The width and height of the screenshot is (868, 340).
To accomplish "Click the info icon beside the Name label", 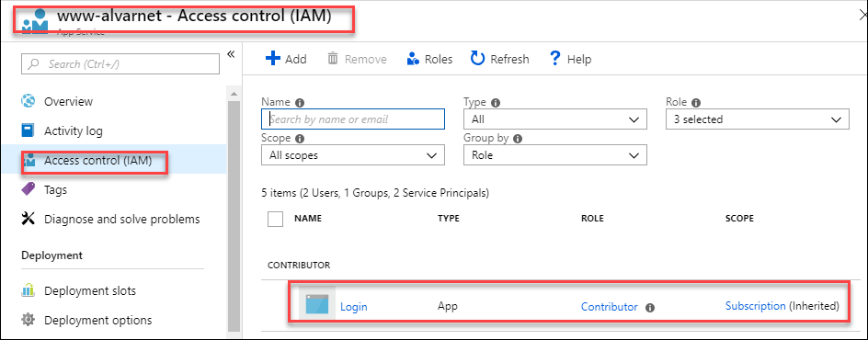I will coord(300,103).
